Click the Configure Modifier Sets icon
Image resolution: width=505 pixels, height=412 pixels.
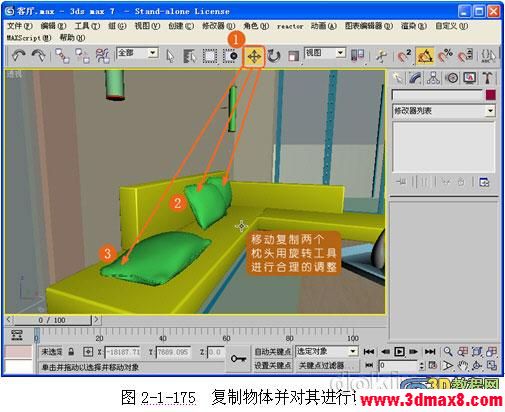pos(484,182)
